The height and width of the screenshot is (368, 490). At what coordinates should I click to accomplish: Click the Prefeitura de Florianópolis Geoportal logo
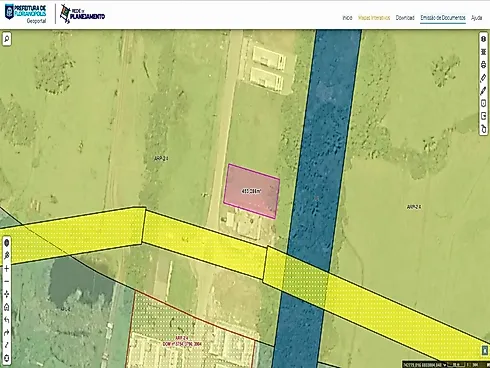tap(26, 14)
